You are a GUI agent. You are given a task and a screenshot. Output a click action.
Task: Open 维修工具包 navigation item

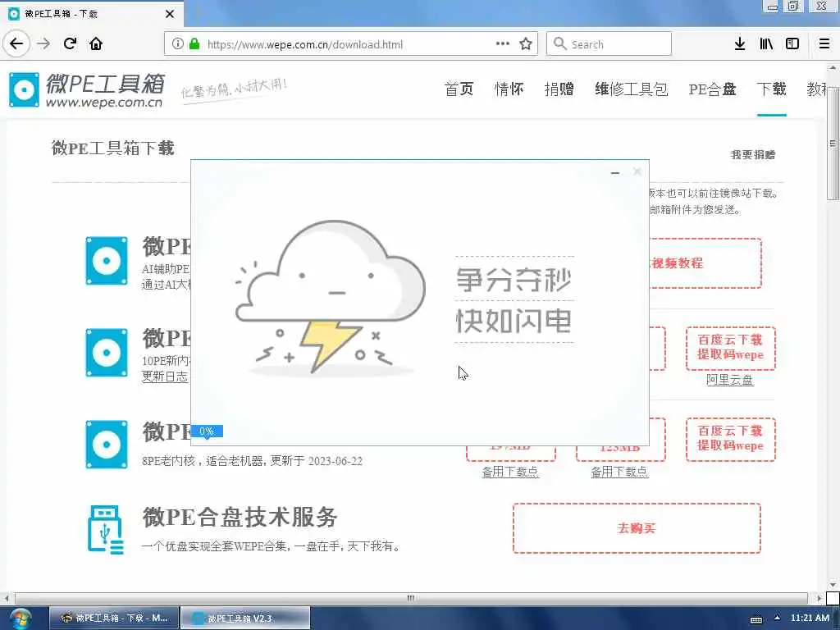tap(632, 89)
